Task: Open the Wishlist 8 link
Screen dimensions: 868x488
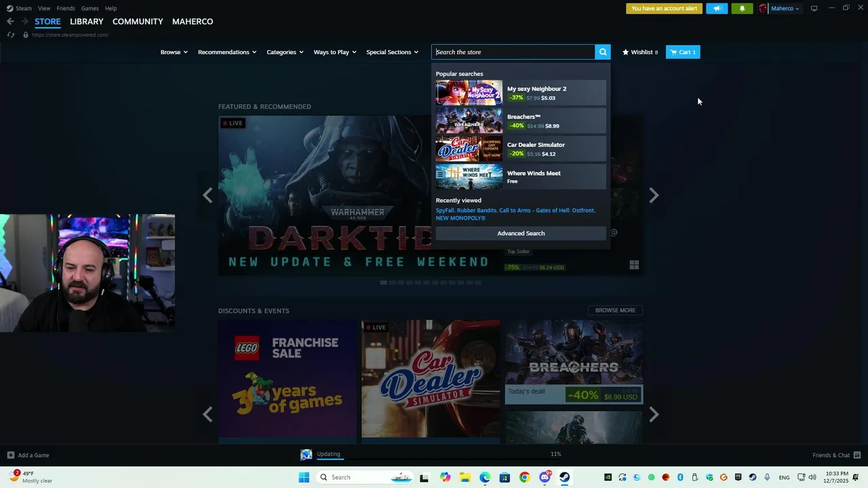Action: point(640,52)
